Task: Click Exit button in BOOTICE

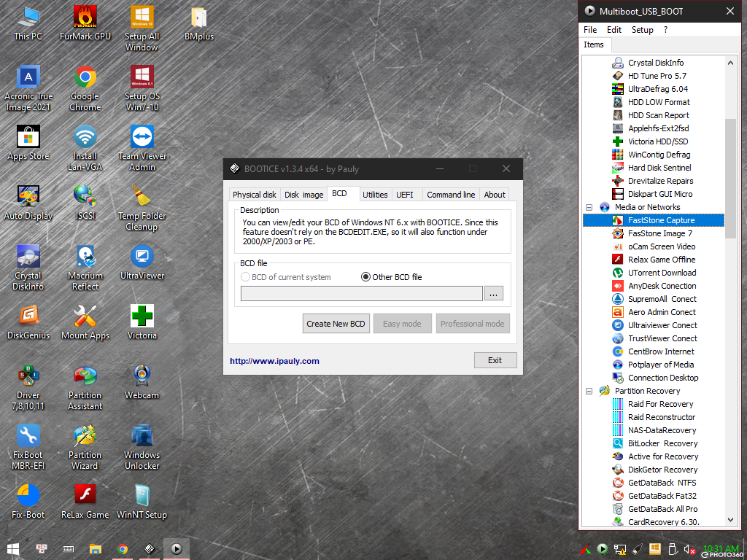Action: click(x=495, y=360)
